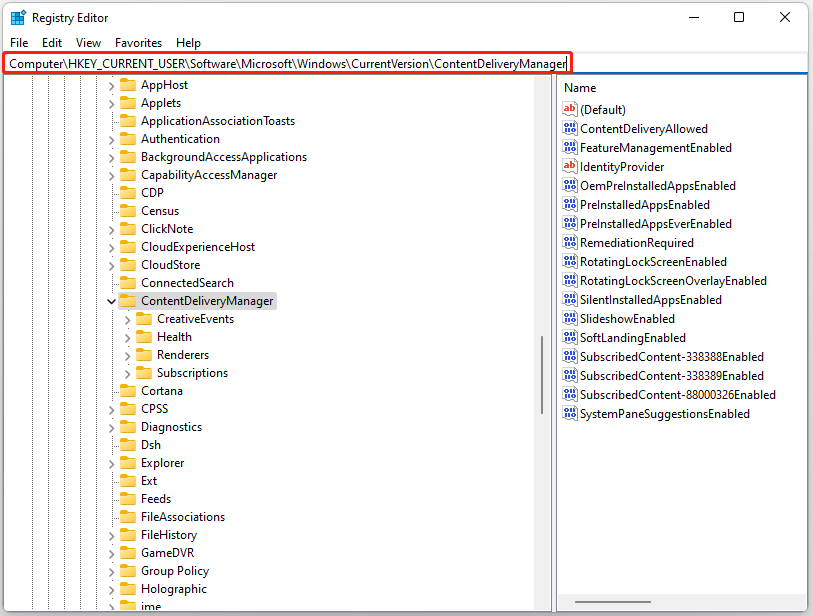
Task: Click the PreInstalledAppsEverEnabled DWORD icon
Action: tap(570, 223)
